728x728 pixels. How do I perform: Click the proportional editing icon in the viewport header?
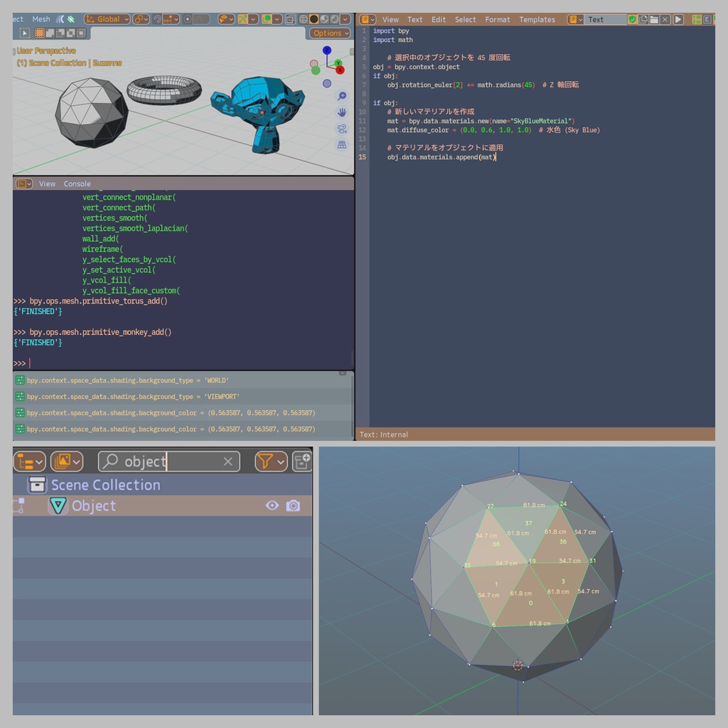pos(188,19)
